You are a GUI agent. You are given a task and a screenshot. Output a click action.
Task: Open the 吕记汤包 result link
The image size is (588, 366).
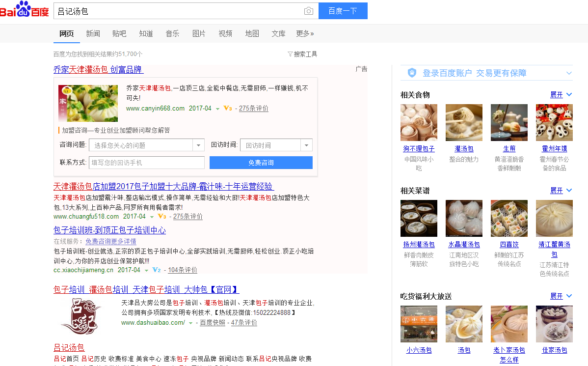click(x=69, y=347)
